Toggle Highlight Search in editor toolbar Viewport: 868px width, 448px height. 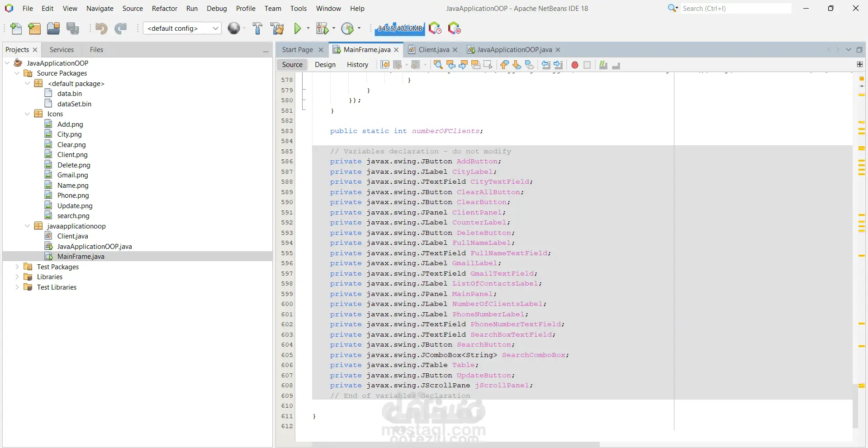(475, 65)
